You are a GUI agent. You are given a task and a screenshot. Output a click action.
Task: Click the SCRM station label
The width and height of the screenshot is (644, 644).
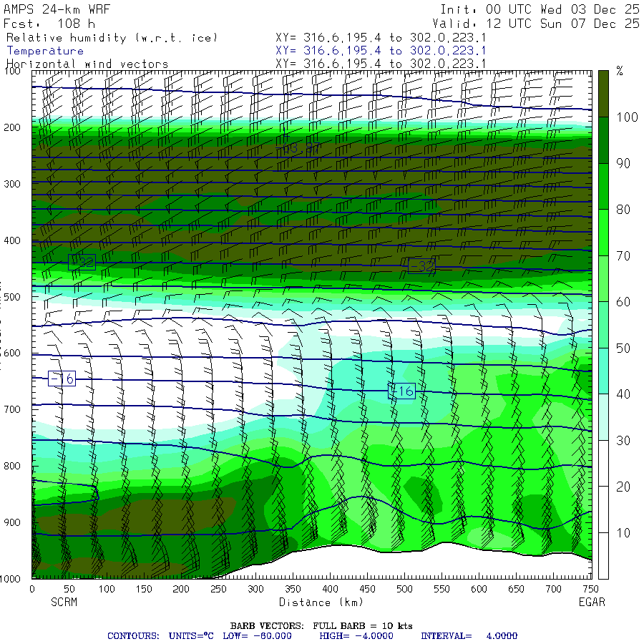pos(64,602)
